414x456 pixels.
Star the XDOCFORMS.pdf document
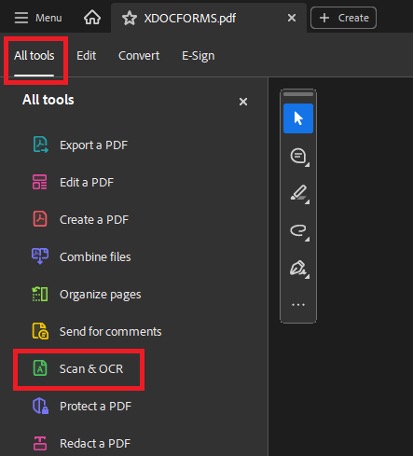129,18
